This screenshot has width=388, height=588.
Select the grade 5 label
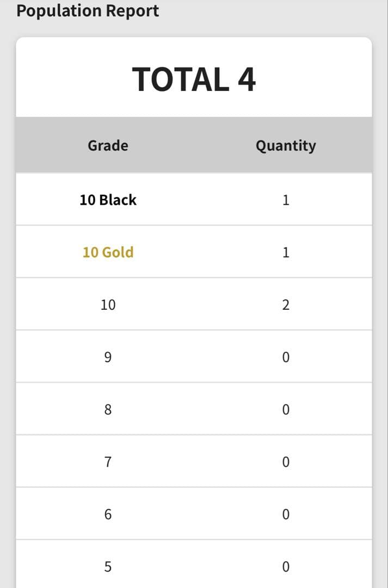pyautogui.click(x=108, y=566)
